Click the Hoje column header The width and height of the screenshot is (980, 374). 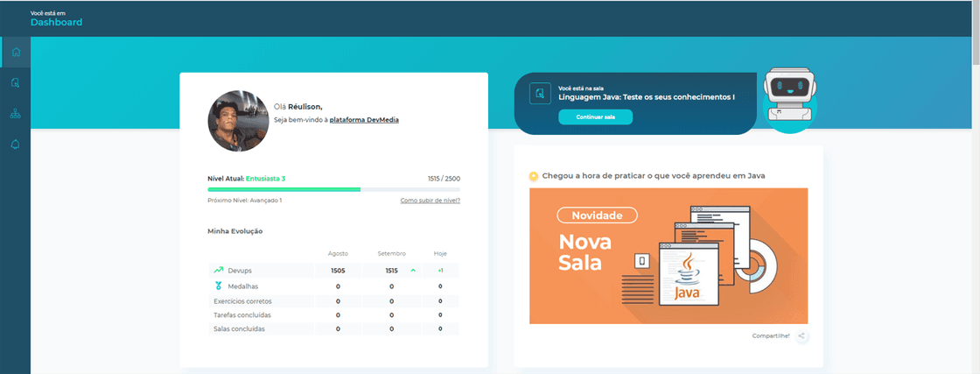(440, 253)
